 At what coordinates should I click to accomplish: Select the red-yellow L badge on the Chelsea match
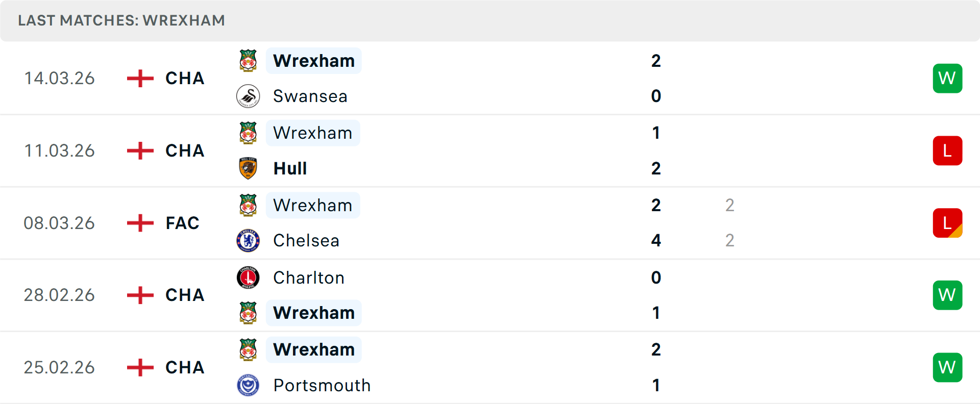click(x=948, y=223)
